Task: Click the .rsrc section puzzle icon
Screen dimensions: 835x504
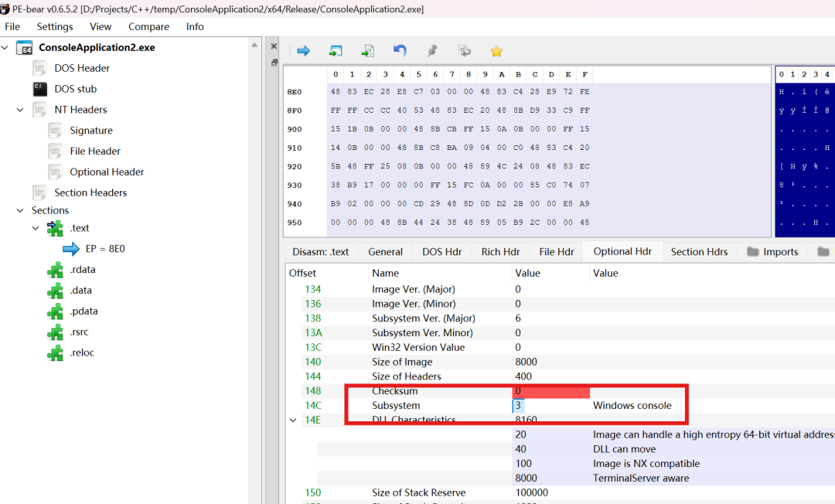Action: click(55, 332)
